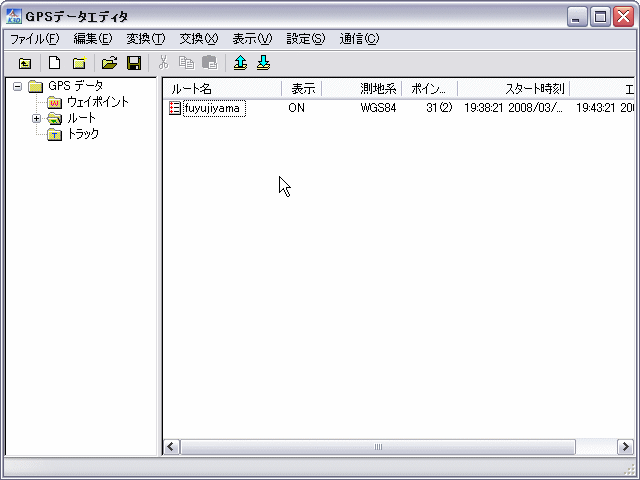Click the トラック folder icon

pos(54,134)
